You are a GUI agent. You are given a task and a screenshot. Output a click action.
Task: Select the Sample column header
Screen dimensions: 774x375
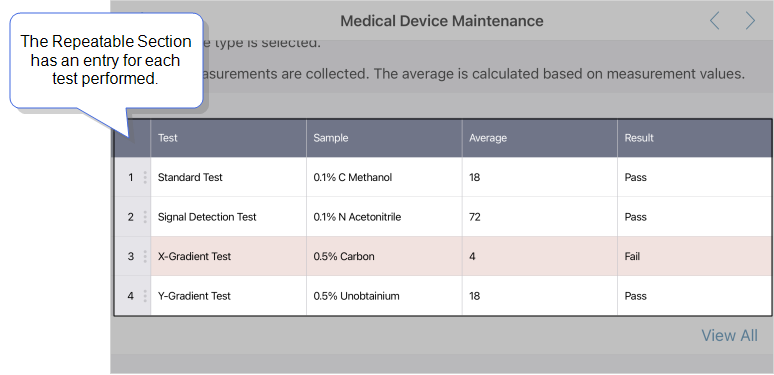tap(331, 138)
